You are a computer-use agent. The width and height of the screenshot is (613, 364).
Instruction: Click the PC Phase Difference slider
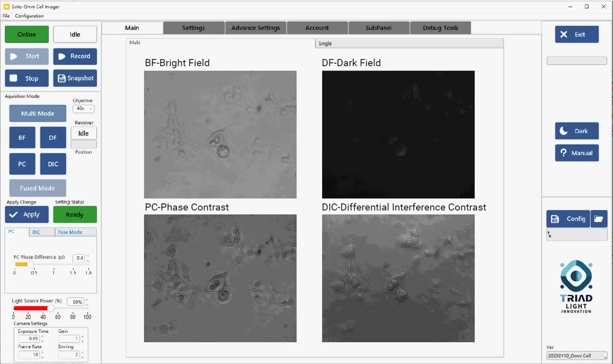[x=51, y=264]
